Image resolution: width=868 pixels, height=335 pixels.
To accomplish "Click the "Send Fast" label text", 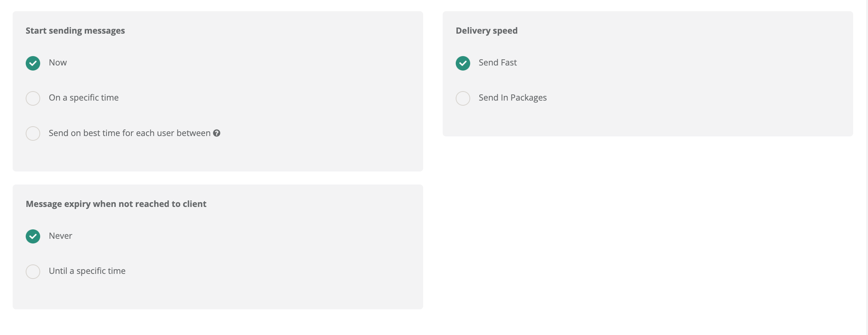I will [497, 63].
